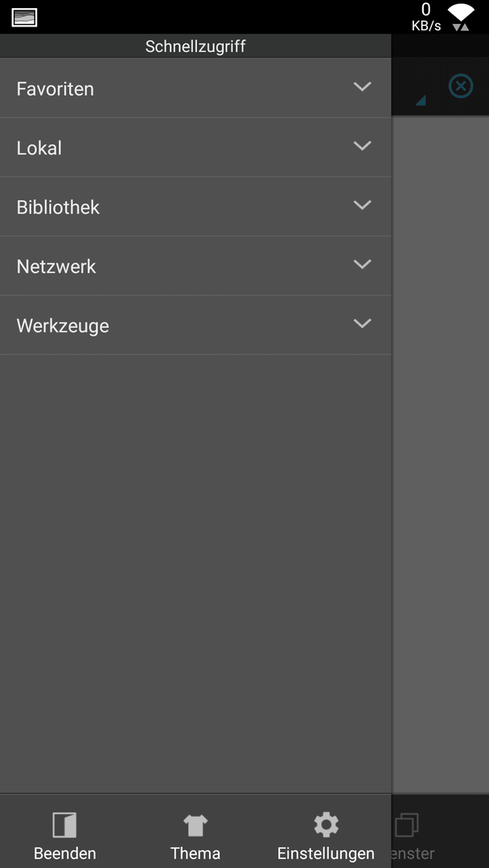This screenshot has height=868, width=489.
Task: Tap the KB/s network speed indicator
Action: tap(426, 17)
